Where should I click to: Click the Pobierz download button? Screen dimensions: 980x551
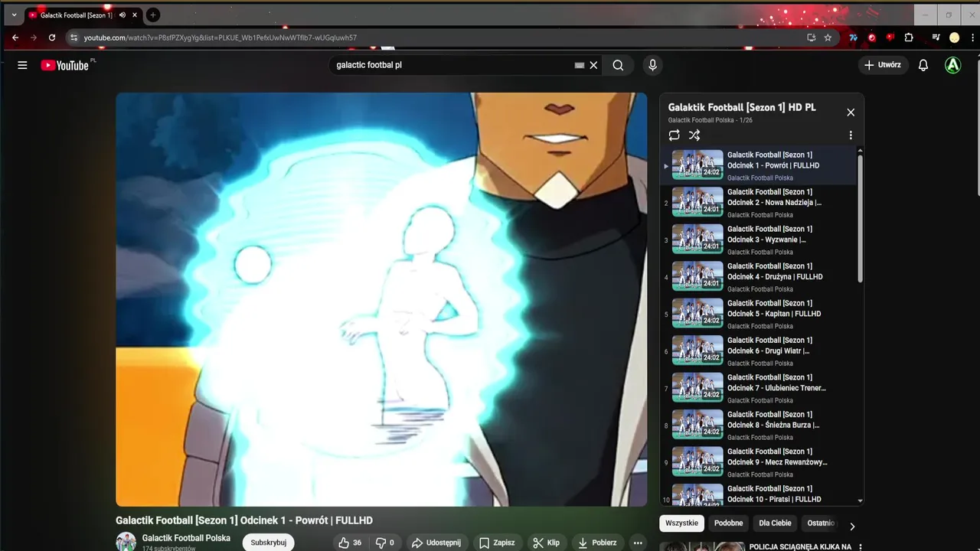point(597,543)
